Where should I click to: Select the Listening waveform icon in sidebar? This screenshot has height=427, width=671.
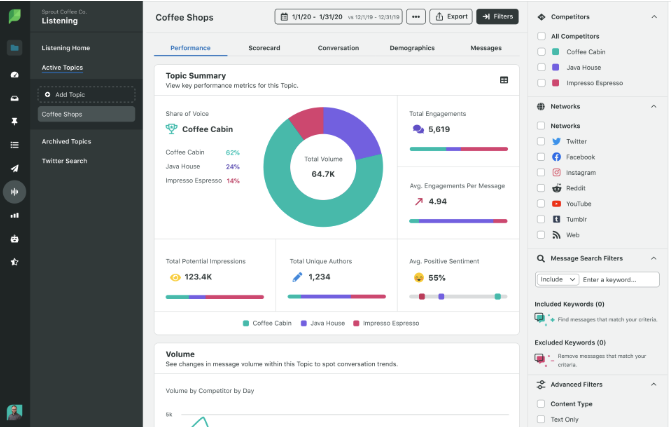tap(15, 192)
